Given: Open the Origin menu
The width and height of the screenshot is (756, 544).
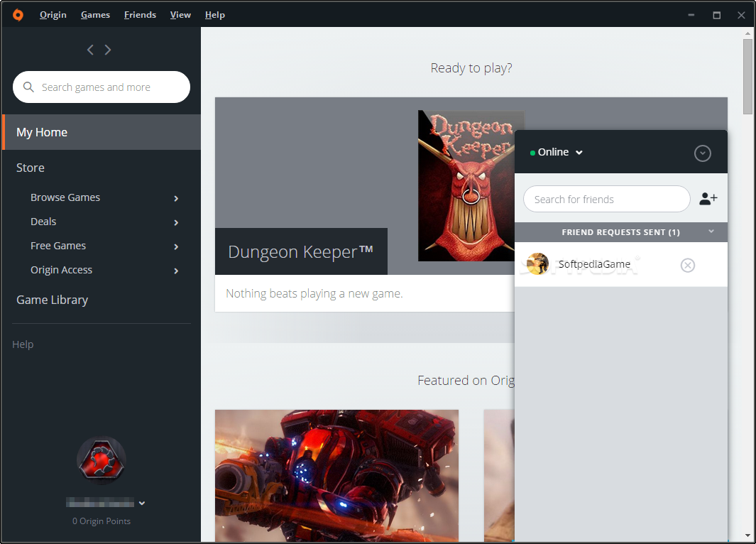Looking at the screenshot, I should [x=53, y=15].
